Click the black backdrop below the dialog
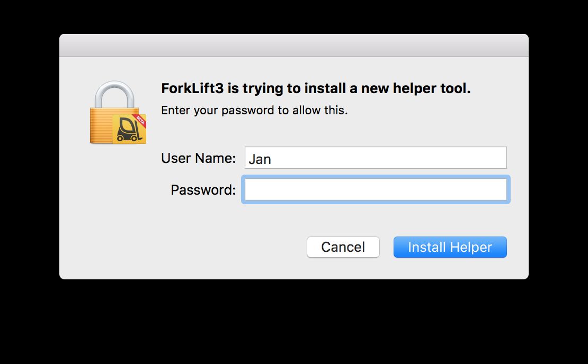This screenshot has height=364, width=588. [293, 323]
